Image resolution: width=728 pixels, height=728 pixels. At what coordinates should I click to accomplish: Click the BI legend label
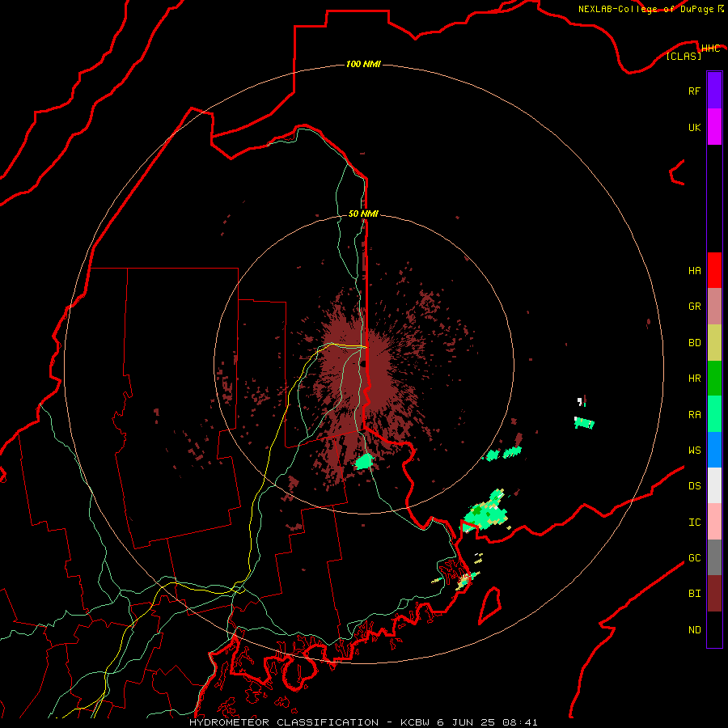click(694, 594)
